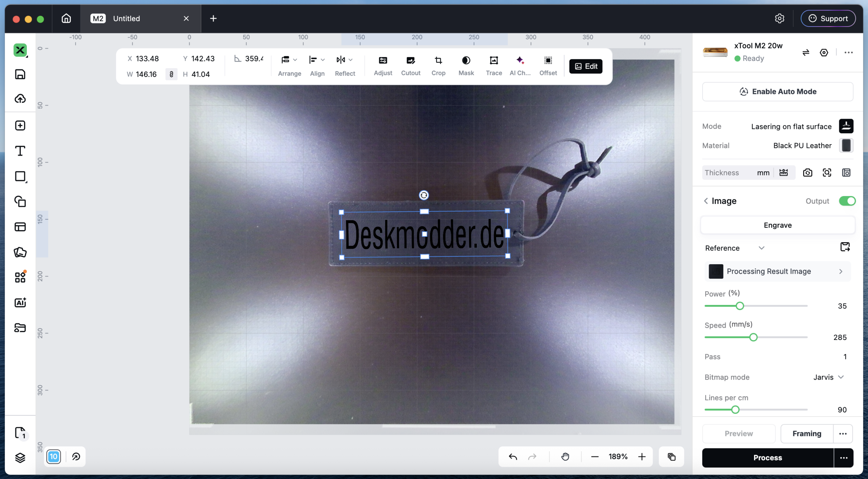Open the Framing more options menu
This screenshot has height=479, width=868.
(x=843, y=434)
